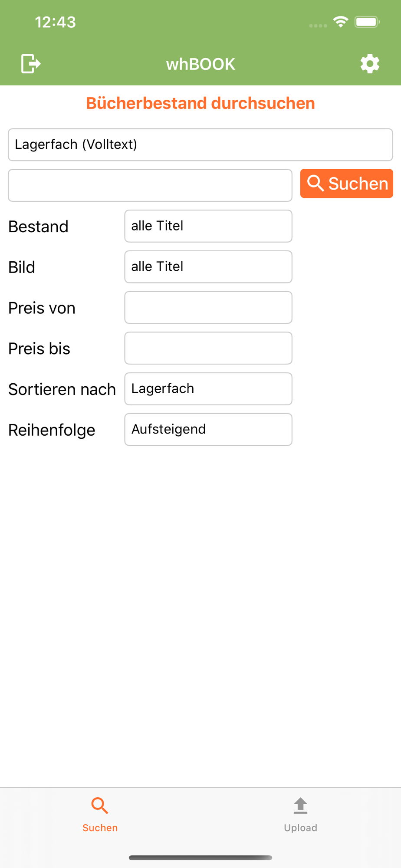The width and height of the screenshot is (401, 868).
Task: Tap the logout icon in header
Action: pos(31,64)
